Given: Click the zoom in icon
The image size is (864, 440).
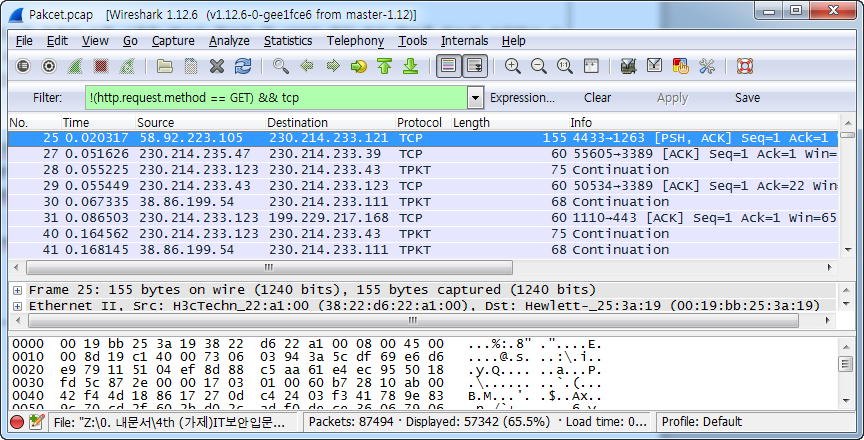Looking at the screenshot, I should click(x=513, y=67).
